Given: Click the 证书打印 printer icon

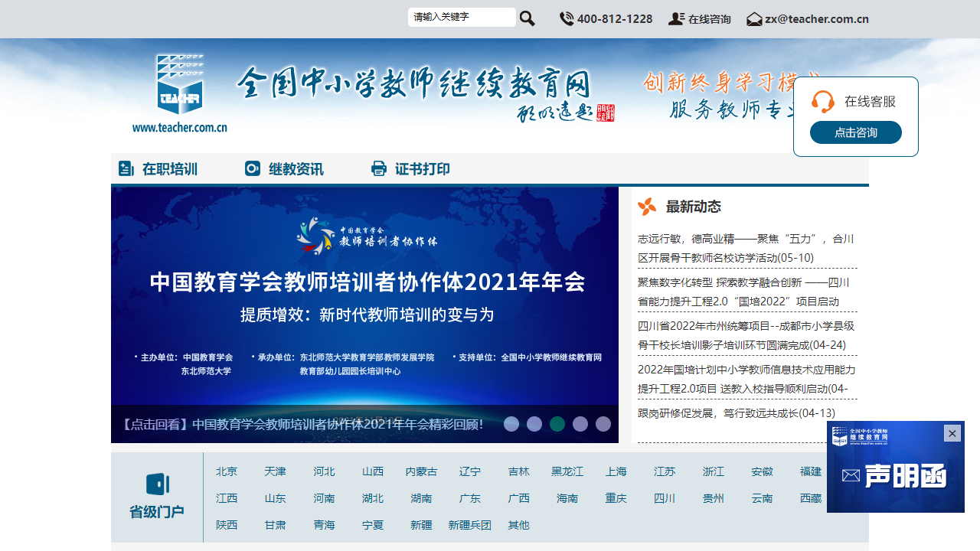Looking at the screenshot, I should click(x=379, y=168).
